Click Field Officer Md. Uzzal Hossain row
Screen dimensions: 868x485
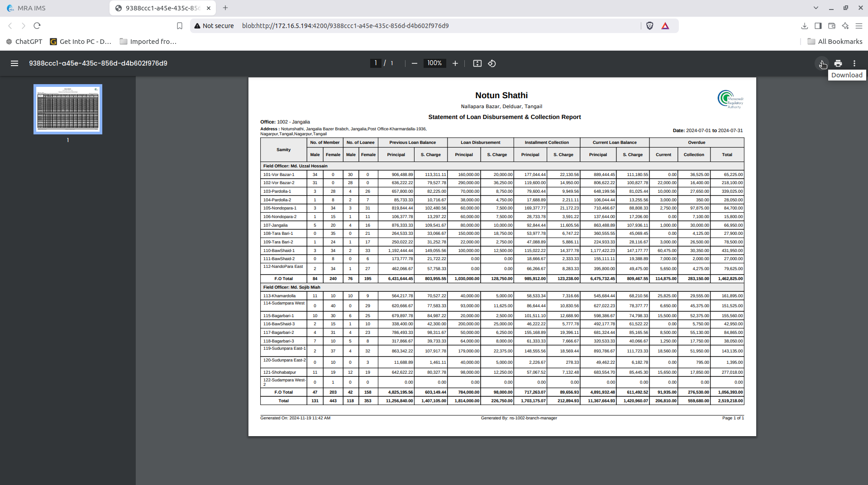[502, 166]
